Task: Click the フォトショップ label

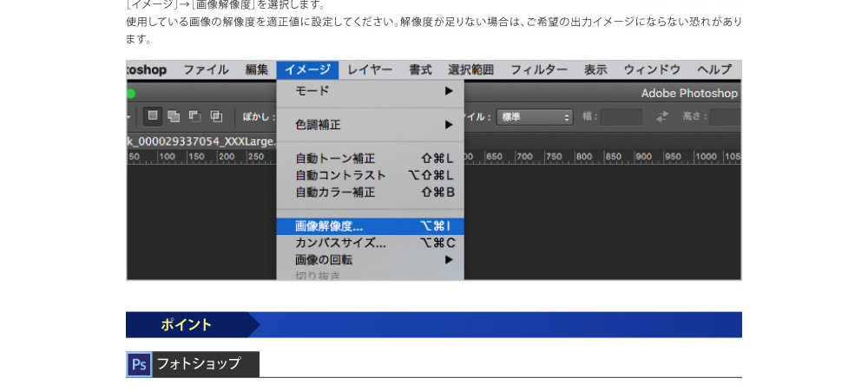Action: click(x=199, y=364)
